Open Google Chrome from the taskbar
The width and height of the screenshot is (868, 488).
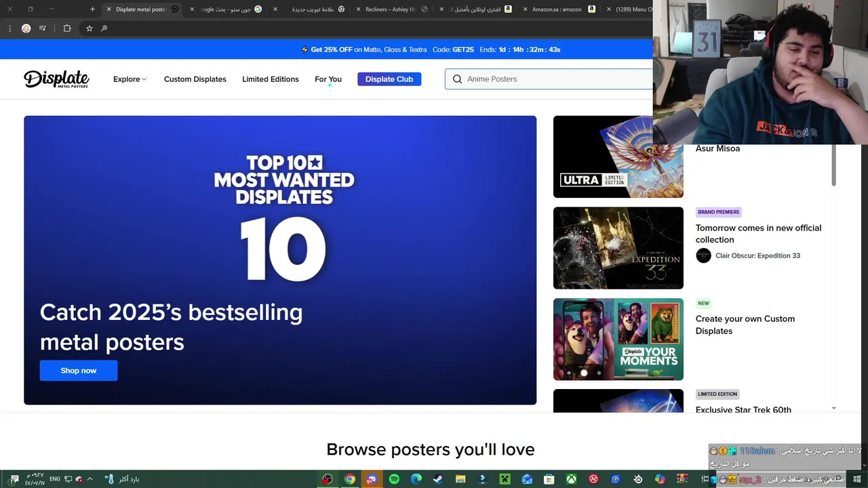tap(349, 479)
